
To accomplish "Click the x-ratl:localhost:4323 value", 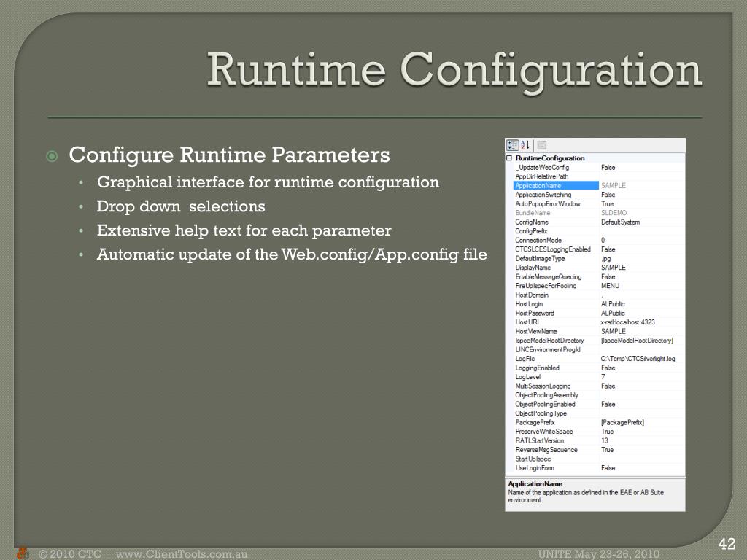I will coord(627,322).
